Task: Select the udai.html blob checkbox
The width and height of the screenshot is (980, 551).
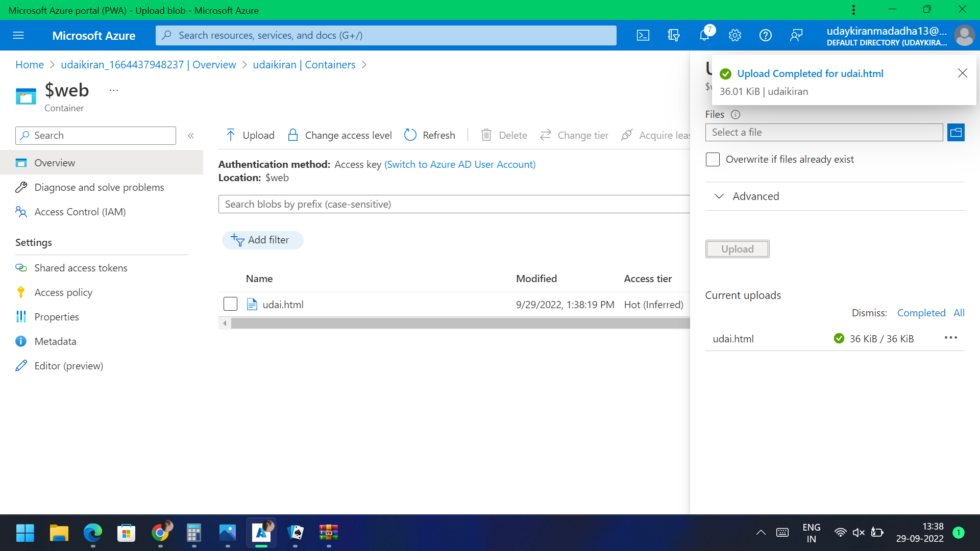Action: (x=230, y=304)
